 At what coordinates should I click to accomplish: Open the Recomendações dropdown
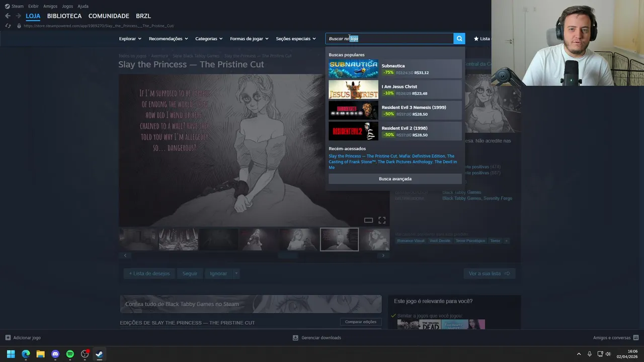168,39
